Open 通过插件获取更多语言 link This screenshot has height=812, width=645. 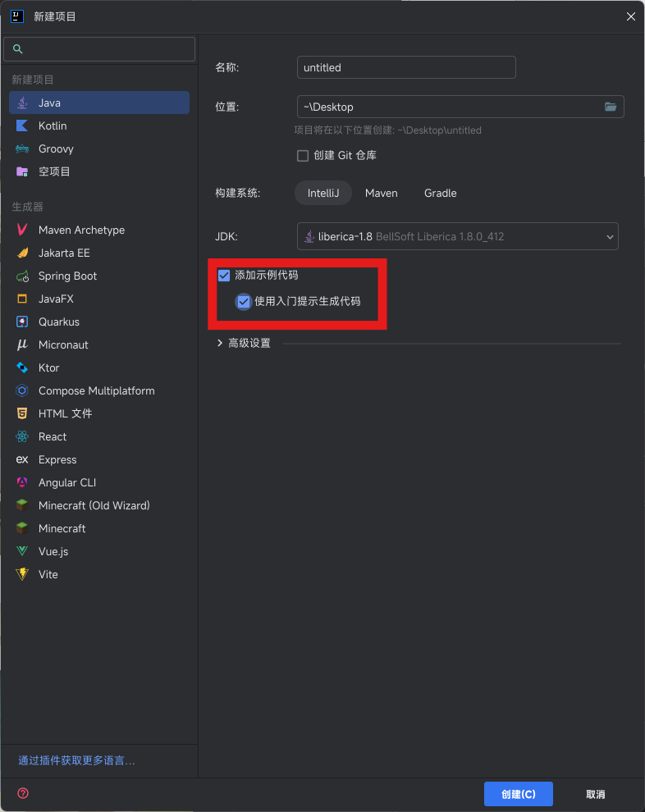(76, 760)
